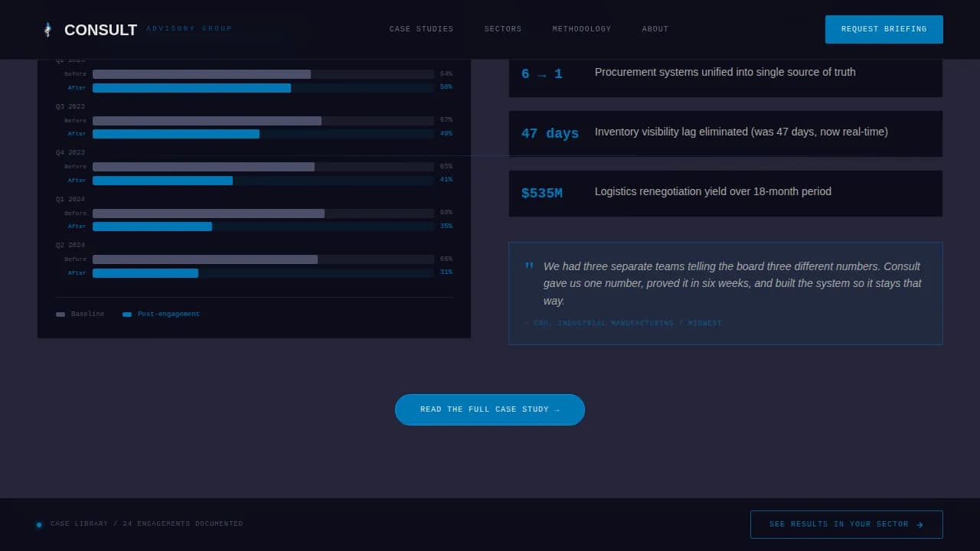980x551 pixels.
Task: Click the Post-engagement legend swatch
Action: click(127, 315)
